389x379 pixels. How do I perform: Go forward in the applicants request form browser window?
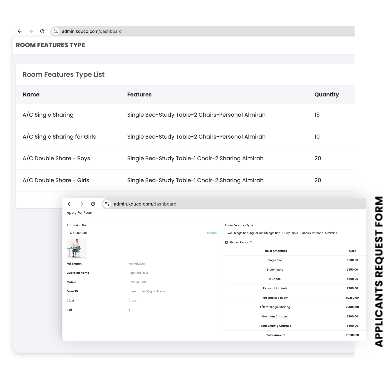[x=81, y=204]
